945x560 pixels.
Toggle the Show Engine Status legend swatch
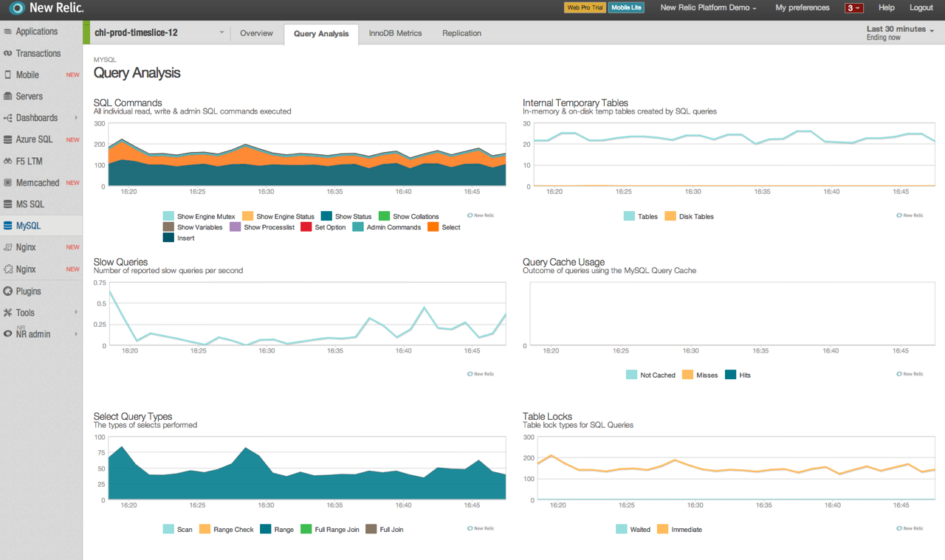tap(248, 216)
